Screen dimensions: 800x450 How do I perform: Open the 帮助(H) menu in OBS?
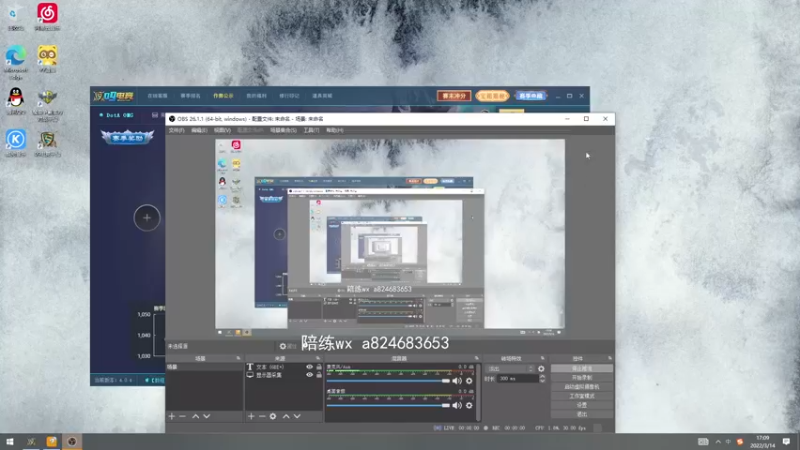click(x=335, y=131)
